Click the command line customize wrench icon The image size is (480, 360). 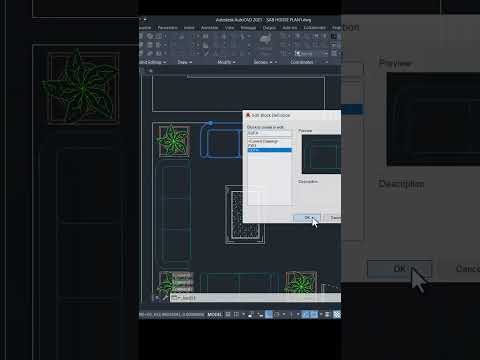[x=165, y=298]
